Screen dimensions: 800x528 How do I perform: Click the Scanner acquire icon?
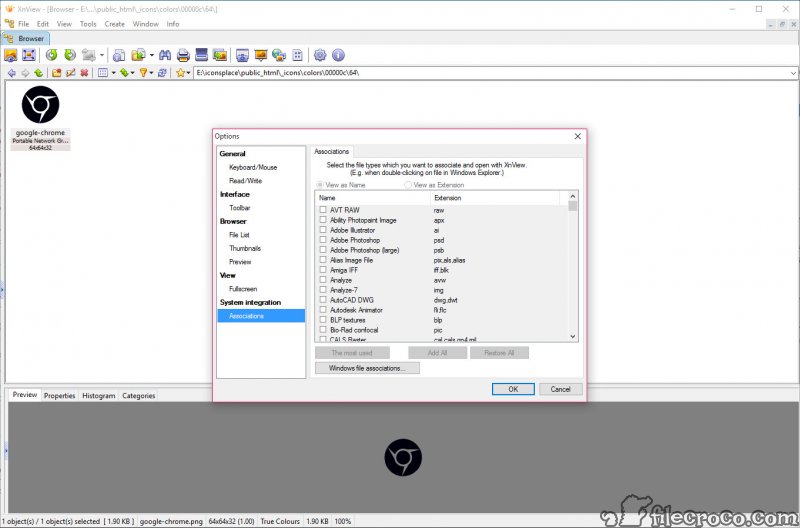[x=202, y=55]
